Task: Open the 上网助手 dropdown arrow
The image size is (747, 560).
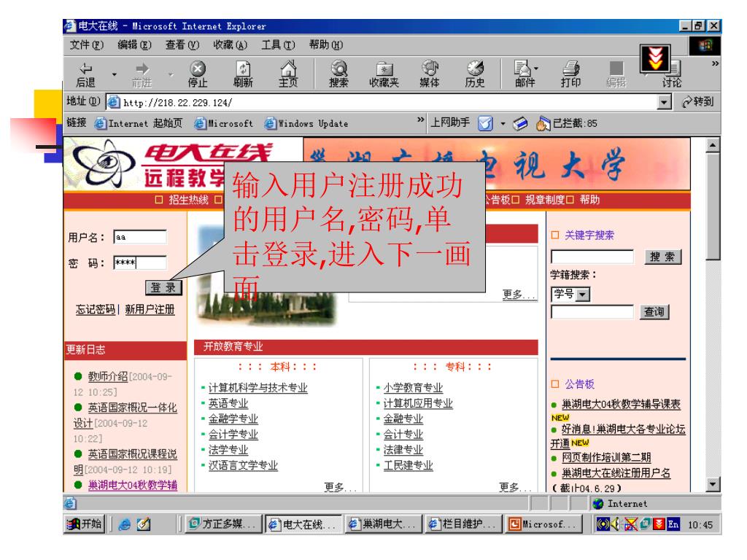Action: pos(503,124)
